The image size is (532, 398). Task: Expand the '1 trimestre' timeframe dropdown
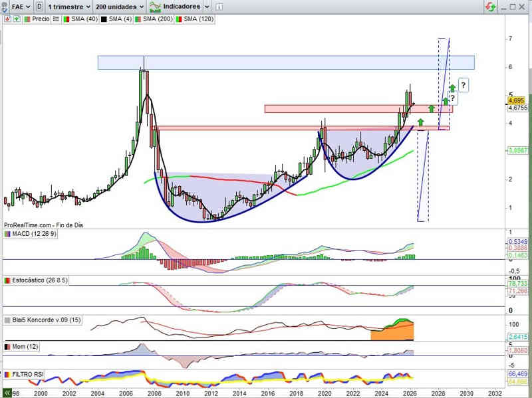70,6
